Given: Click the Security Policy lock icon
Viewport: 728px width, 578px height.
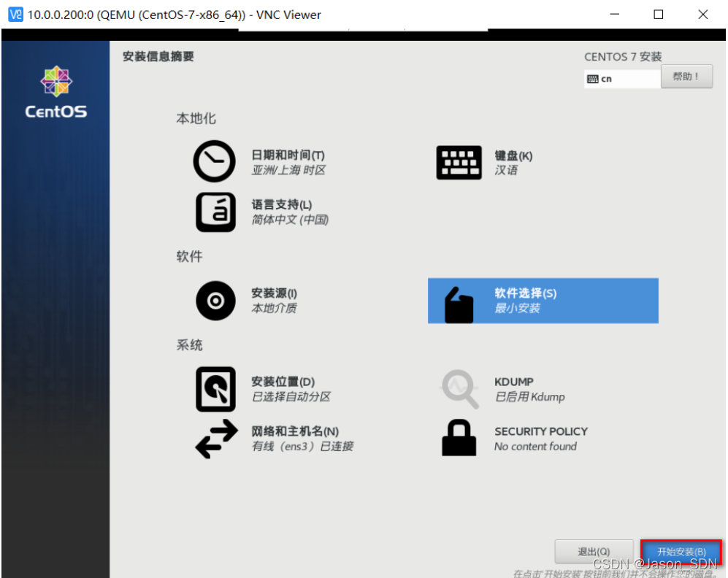Looking at the screenshot, I should click(459, 438).
